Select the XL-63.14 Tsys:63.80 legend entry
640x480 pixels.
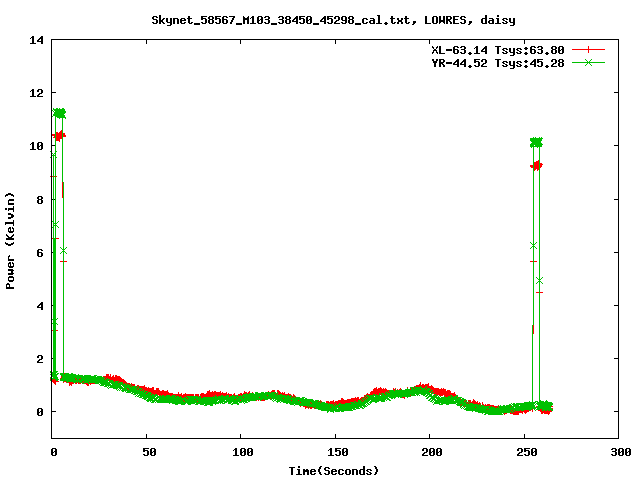[x=498, y=50]
